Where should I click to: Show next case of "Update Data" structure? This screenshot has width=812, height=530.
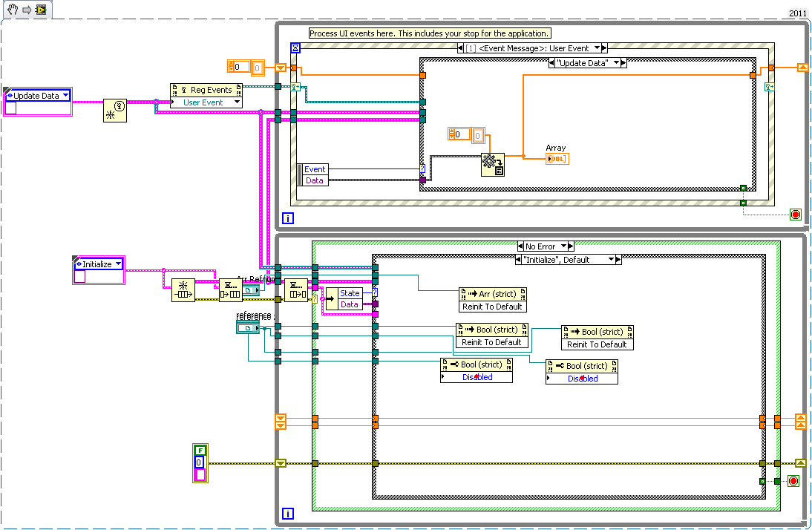click(x=623, y=62)
